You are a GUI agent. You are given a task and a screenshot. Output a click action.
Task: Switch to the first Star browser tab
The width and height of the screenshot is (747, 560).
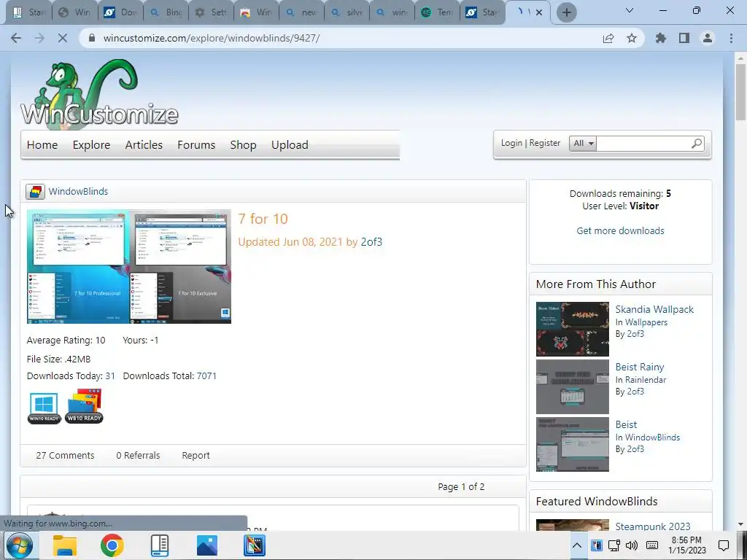tap(28, 12)
